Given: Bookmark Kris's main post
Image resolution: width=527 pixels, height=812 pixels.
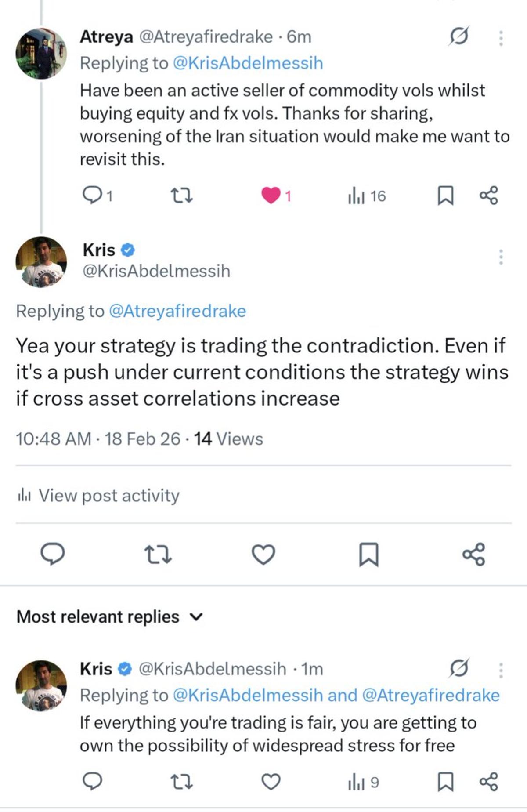Looking at the screenshot, I should [368, 554].
